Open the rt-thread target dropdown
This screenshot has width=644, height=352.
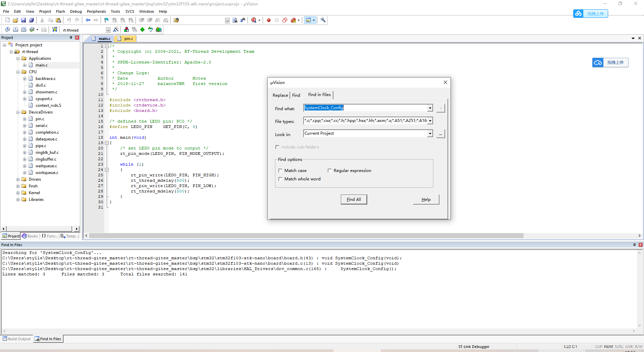[108, 30]
